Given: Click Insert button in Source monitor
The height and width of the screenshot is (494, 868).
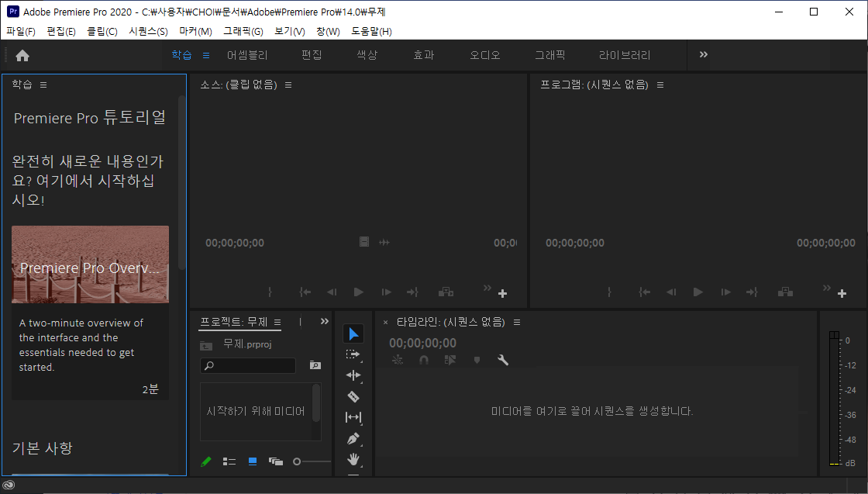Looking at the screenshot, I should [446, 292].
